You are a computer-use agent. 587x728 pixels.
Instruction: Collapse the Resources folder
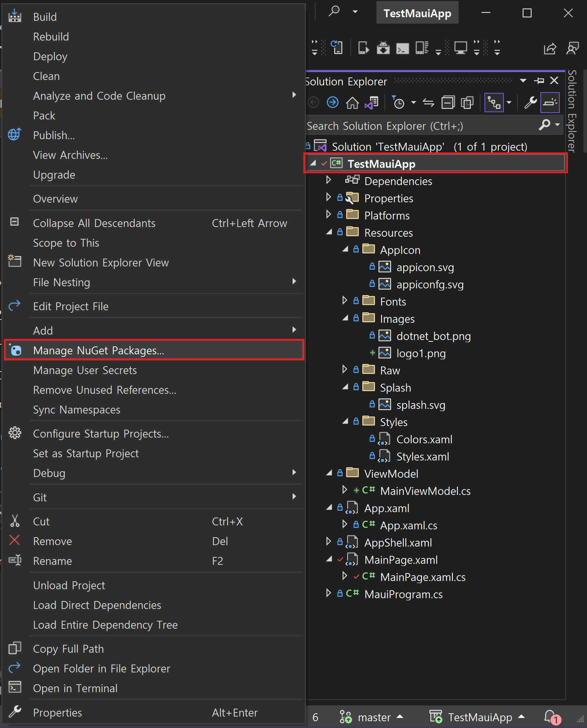(329, 232)
